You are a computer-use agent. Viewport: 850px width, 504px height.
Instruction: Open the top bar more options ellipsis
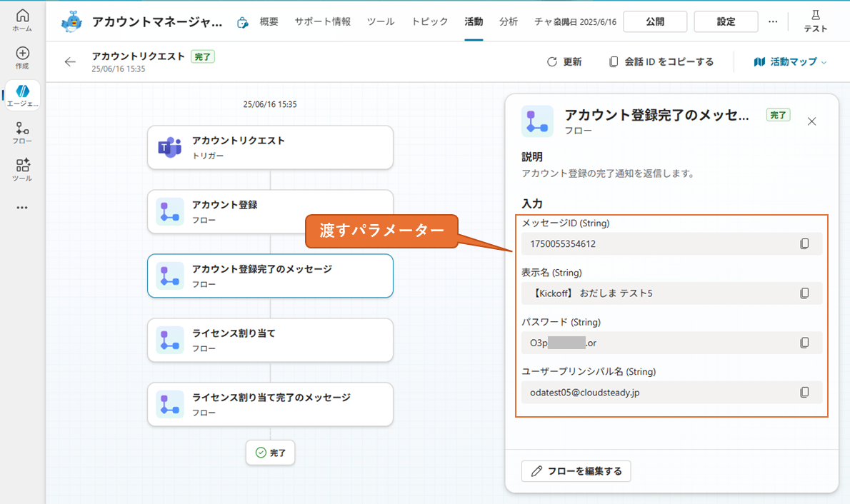[773, 21]
